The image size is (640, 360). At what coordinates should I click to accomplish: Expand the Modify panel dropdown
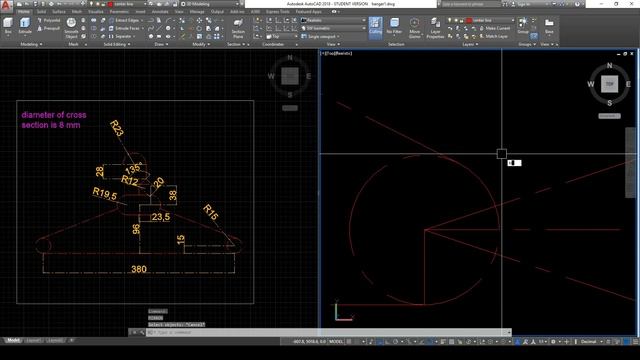click(x=201, y=44)
